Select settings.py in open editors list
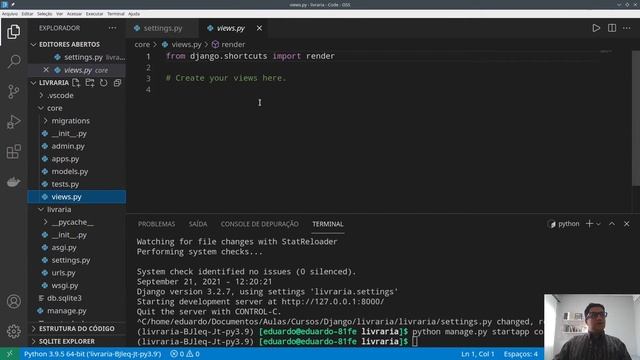The image size is (640, 360). pos(83,58)
